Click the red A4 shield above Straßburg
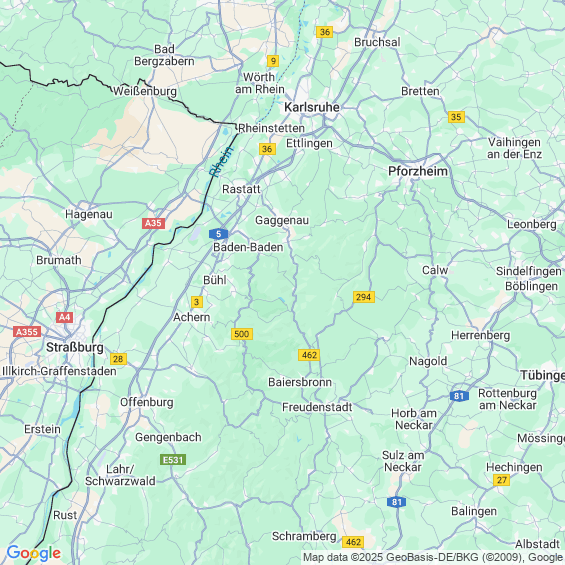 tap(64, 317)
